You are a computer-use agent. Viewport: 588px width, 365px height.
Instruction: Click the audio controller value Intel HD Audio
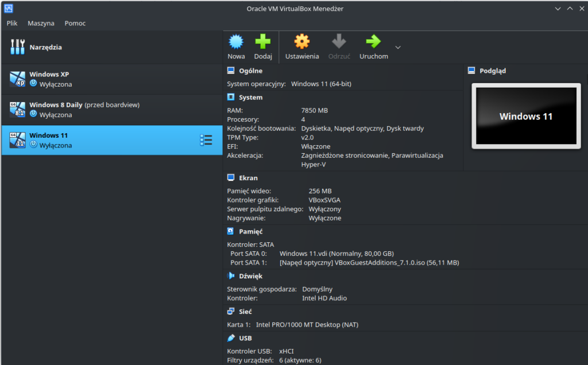tap(324, 298)
